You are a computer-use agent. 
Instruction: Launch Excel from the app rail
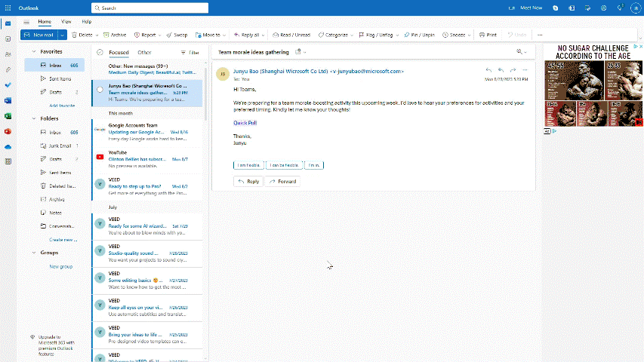(8, 116)
